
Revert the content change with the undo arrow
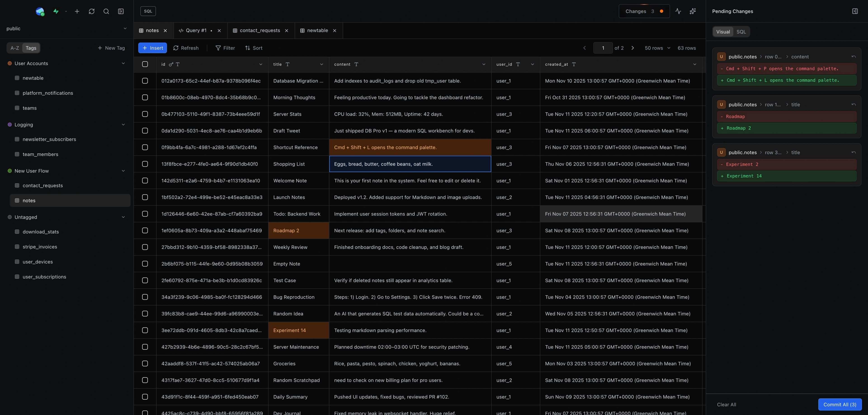854,57
